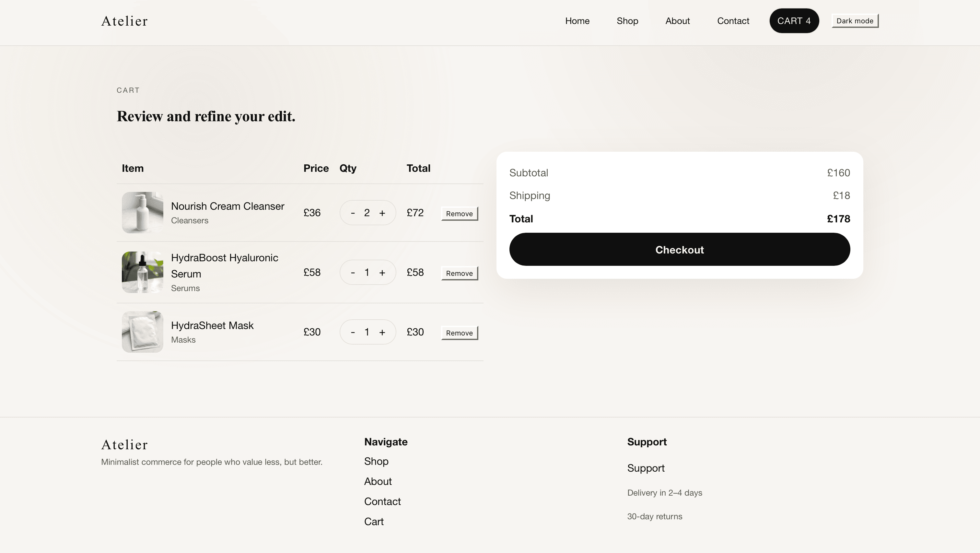
Task: Remove the Nourish Cream Cleanser item
Action: tap(459, 214)
